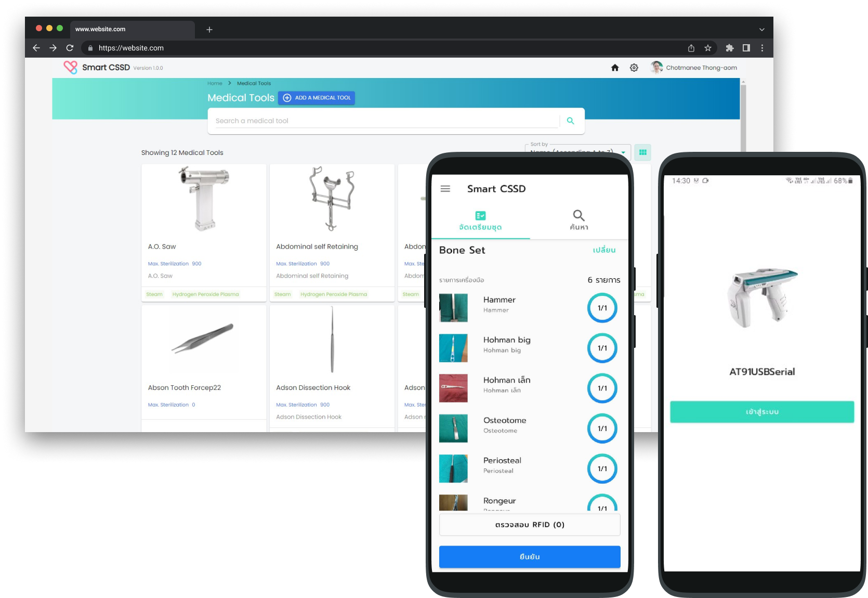Click the Smart CSSD heart logo
The image size is (868, 598).
[x=70, y=68]
